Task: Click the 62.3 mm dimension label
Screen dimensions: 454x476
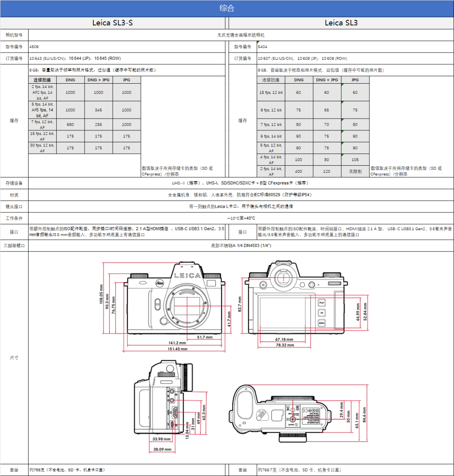Action: pos(204,412)
